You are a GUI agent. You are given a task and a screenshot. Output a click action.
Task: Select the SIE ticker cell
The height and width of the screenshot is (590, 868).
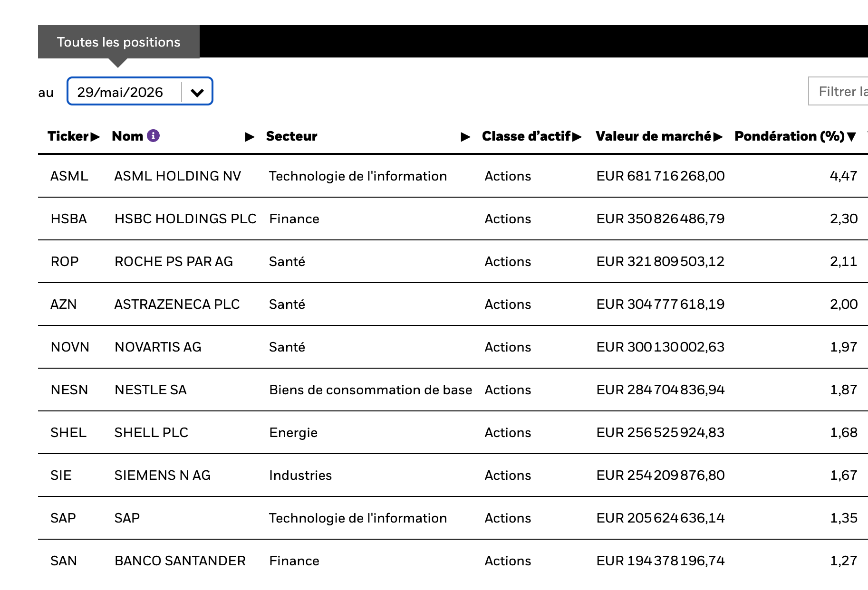coord(61,476)
